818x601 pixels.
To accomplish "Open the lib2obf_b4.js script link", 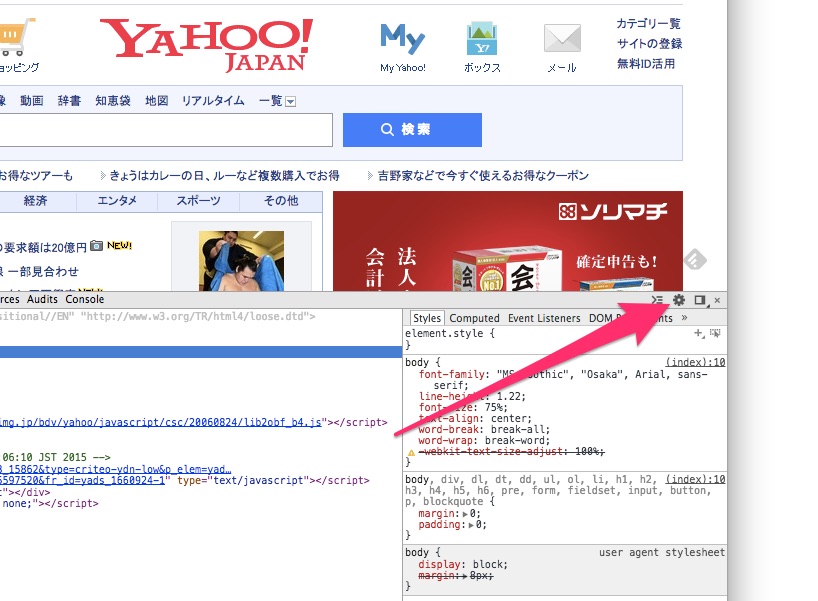I will [160, 422].
